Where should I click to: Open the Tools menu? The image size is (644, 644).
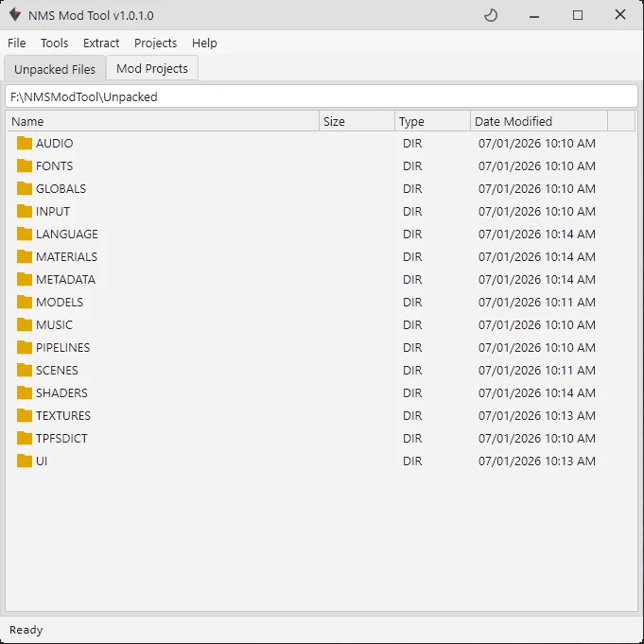54,43
